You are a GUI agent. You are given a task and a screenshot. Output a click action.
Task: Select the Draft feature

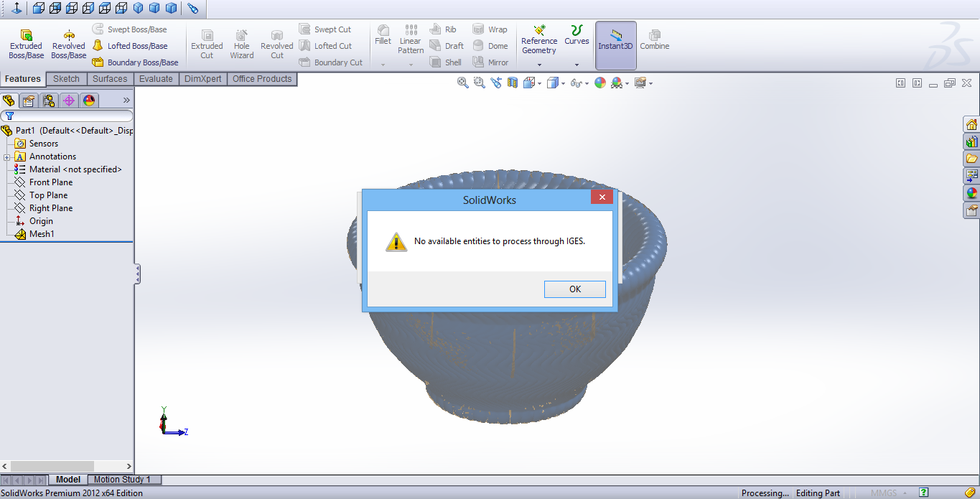pyautogui.click(x=447, y=46)
